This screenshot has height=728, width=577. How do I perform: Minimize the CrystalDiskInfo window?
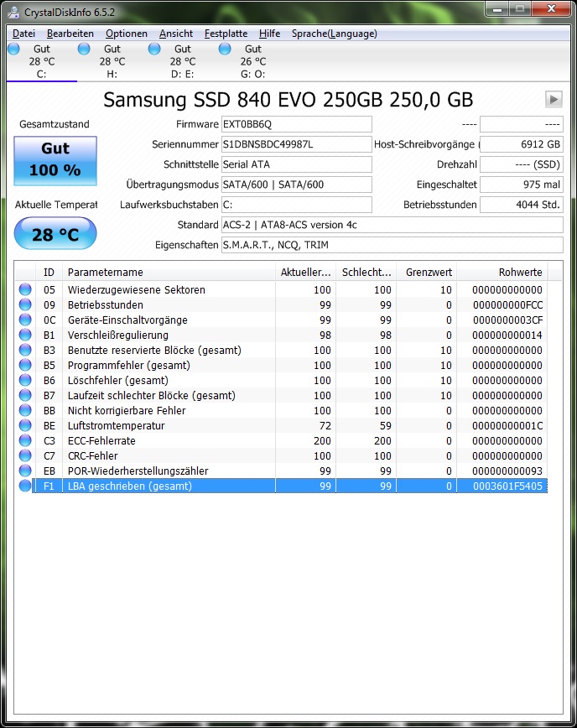[497, 9]
